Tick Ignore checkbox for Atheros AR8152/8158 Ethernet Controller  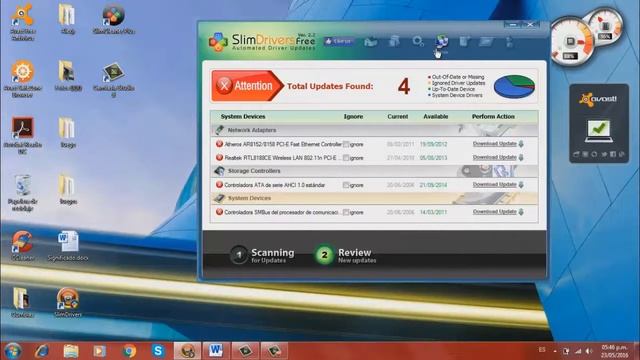(x=346, y=144)
